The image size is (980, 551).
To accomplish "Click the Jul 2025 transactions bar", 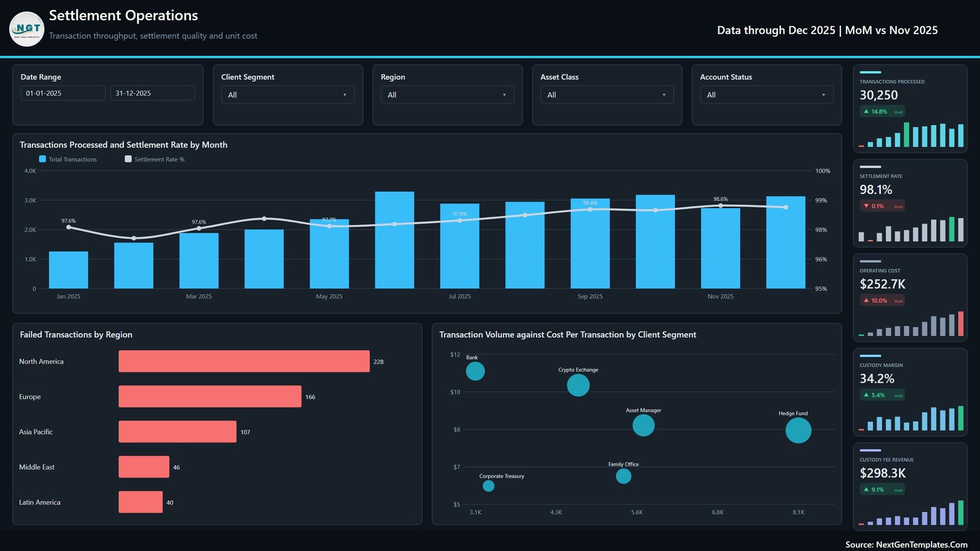I will click(460, 246).
